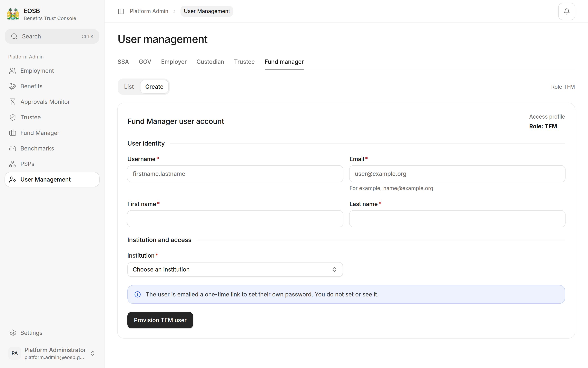Focus the Username input field

(235, 174)
